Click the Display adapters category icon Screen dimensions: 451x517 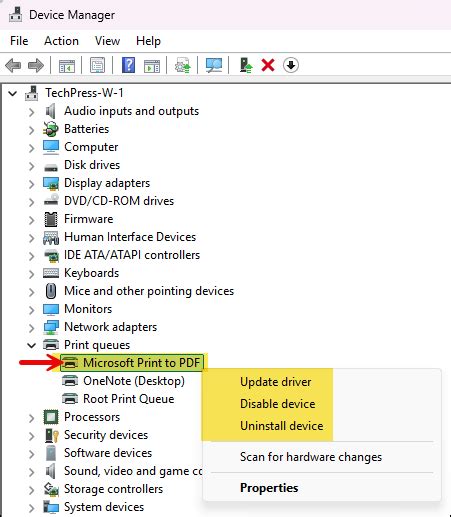(x=51, y=183)
